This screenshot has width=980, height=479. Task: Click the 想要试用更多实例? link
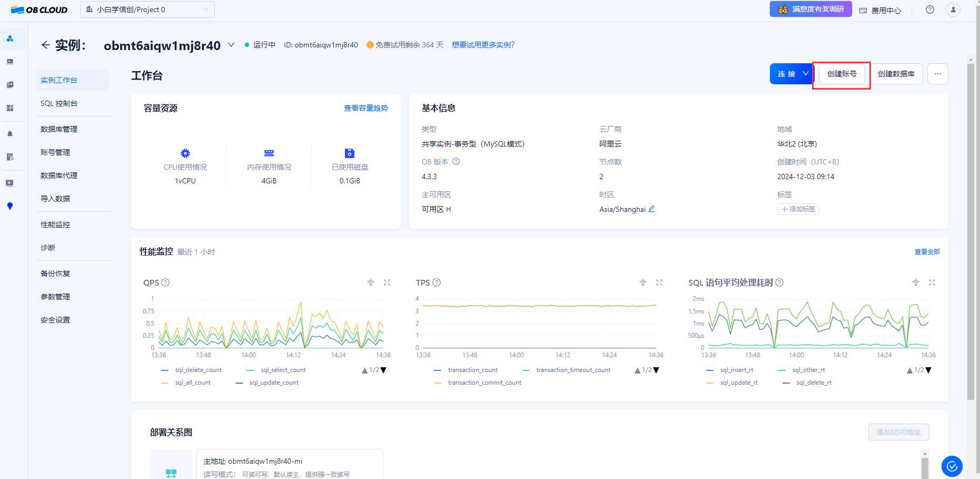(483, 45)
